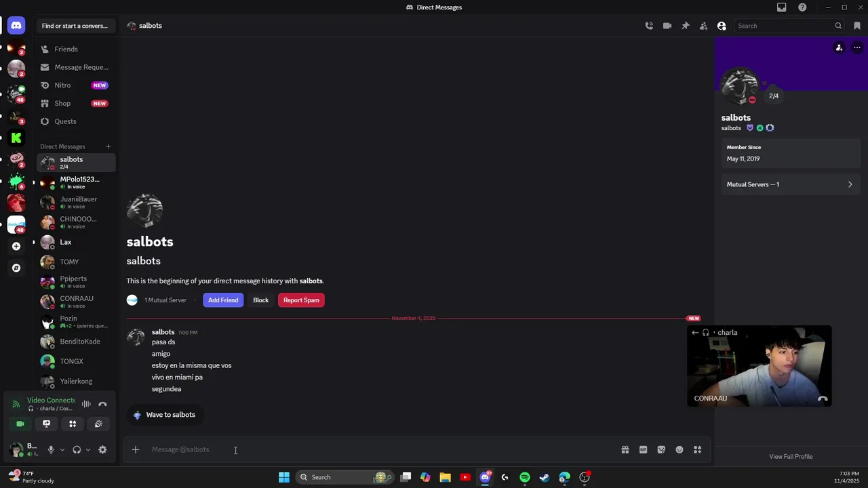
Task: Toggle noise suppression waveform icon
Action: (86, 405)
